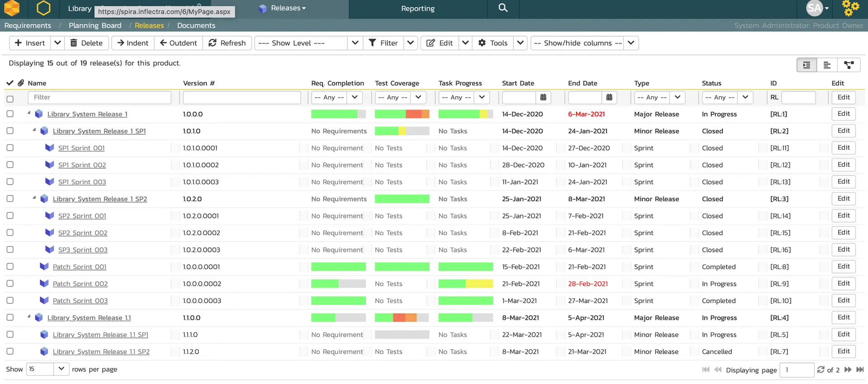868x384 pixels.
Task: Select the Patch Sprint 002 row checkbox
Action: pos(10,284)
